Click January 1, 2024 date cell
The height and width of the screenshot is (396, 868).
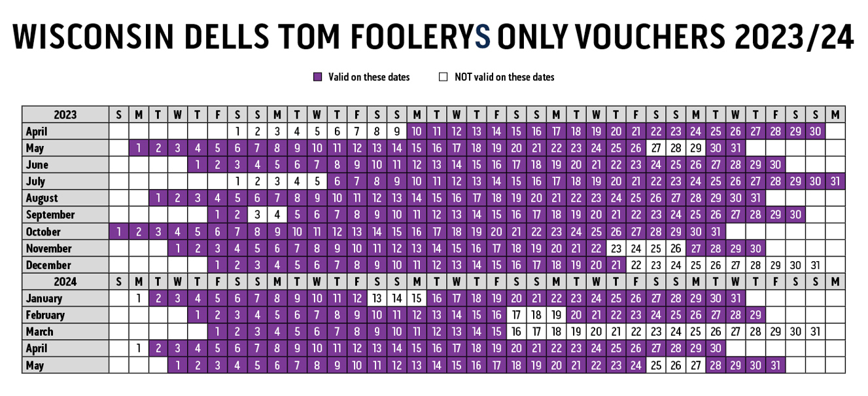tap(139, 298)
